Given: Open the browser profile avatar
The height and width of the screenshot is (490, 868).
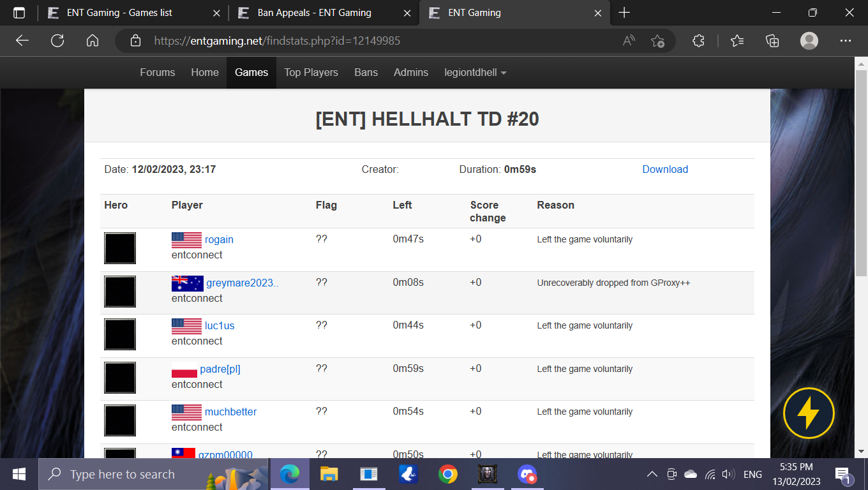Looking at the screenshot, I should tap(809, 41).
